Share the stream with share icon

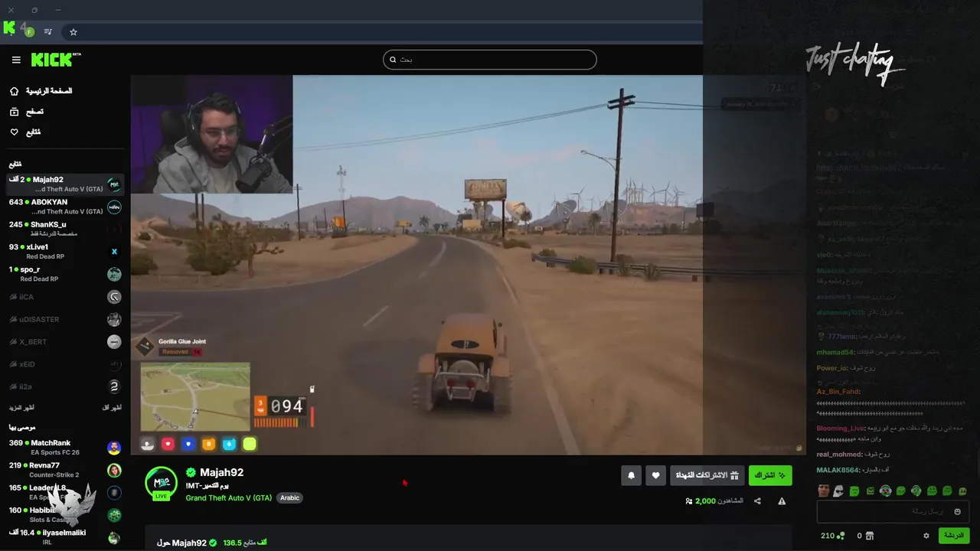757,501
